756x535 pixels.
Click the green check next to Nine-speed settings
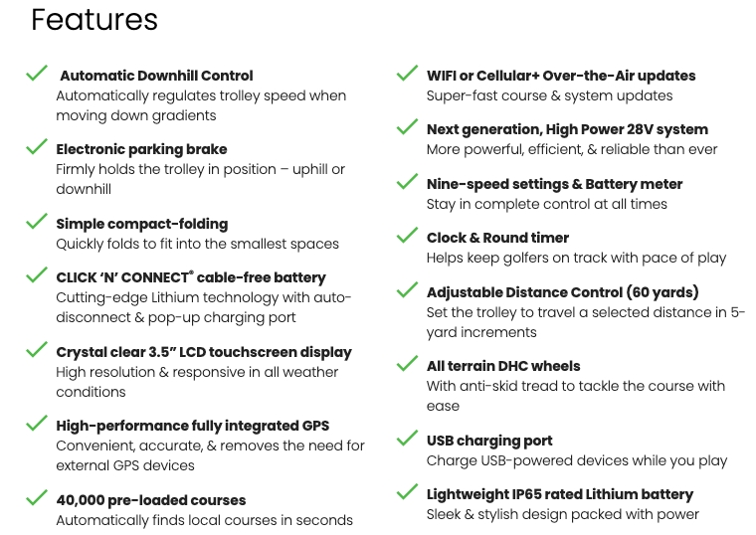point(407,182)
